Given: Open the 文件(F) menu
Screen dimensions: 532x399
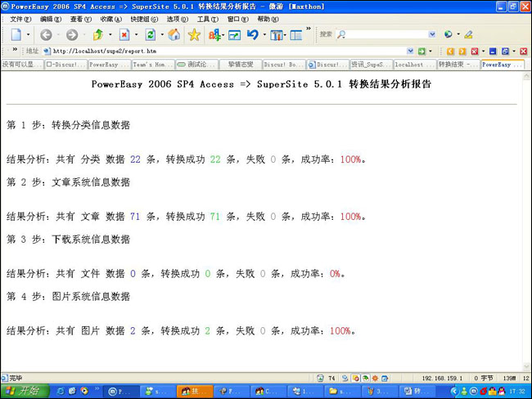Looking at the screenshot, I should (x=20, y=19).
